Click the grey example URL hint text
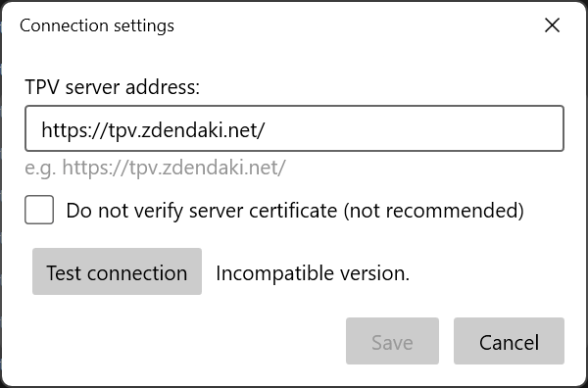 pos(155,168)
